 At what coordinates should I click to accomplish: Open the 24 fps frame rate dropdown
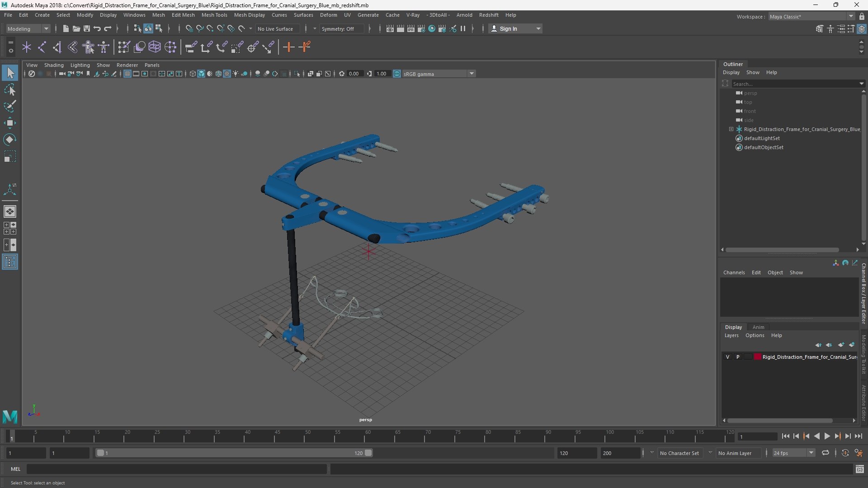coord(793,453)
